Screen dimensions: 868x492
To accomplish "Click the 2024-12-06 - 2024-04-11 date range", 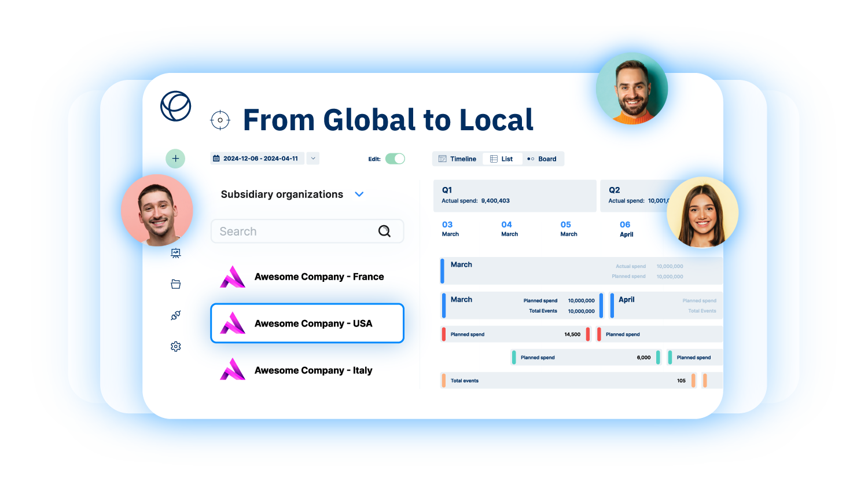I will [x=258, y=159].
